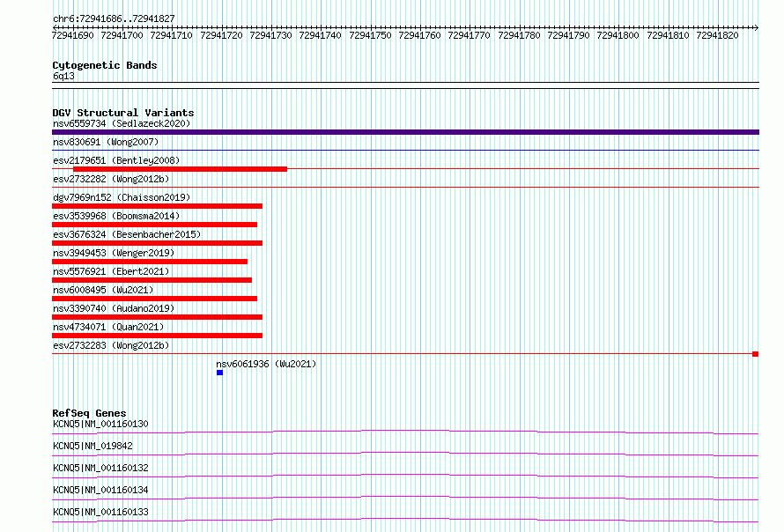Open the KCNQ5|NM_019842 gene transcript
Screen dimensions: 784x532
coord(92,446)
